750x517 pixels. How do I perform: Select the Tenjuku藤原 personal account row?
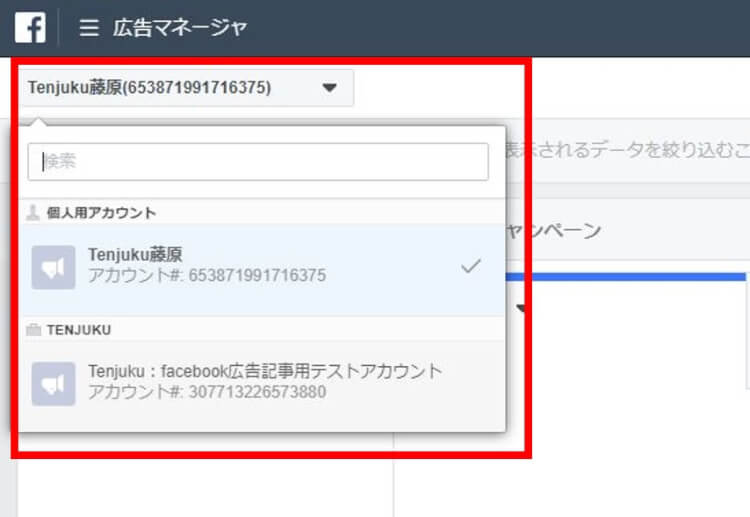(262, 269)
